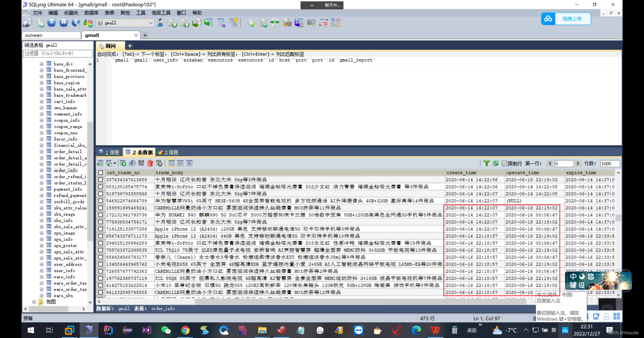Add a new connection tab

(145, 35)
